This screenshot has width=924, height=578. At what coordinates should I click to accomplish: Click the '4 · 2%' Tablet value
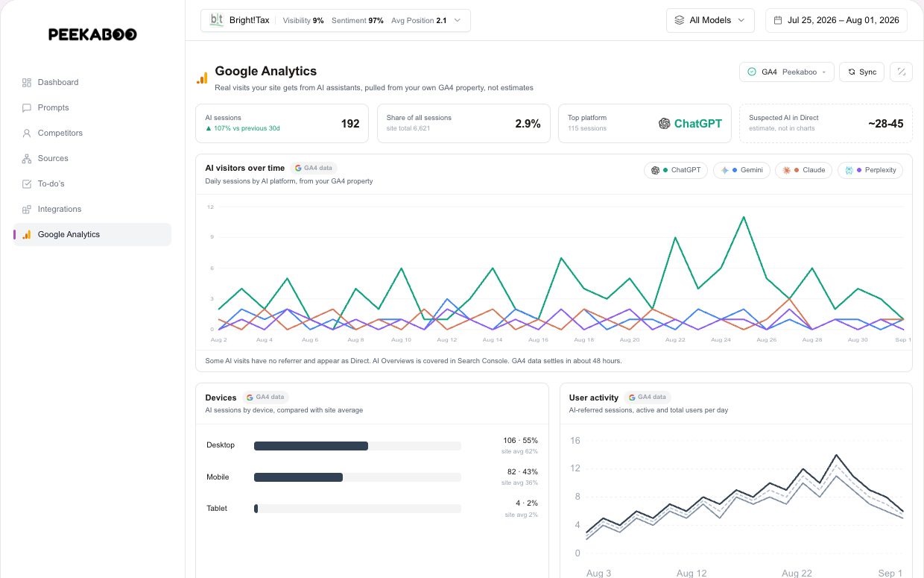coord(526,503)
